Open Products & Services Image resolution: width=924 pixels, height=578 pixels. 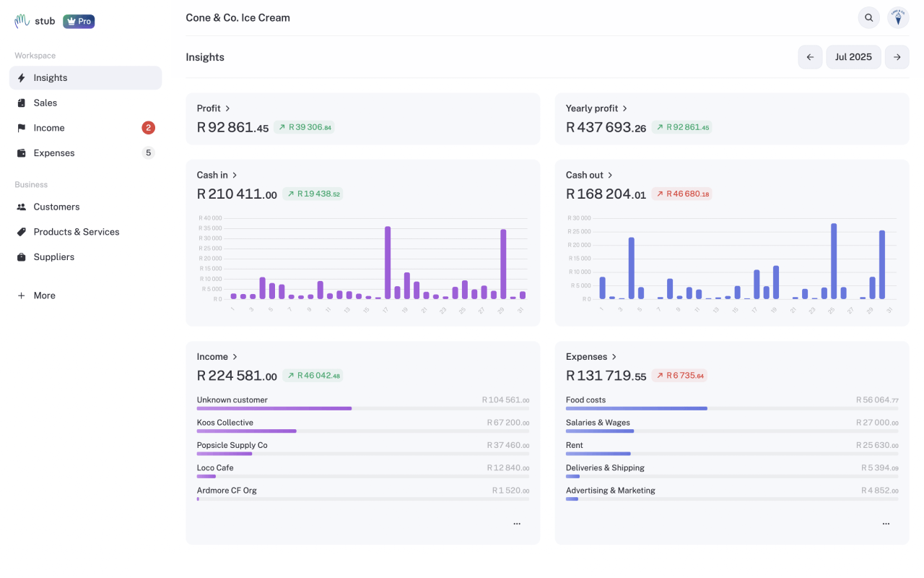coord(76,231)
